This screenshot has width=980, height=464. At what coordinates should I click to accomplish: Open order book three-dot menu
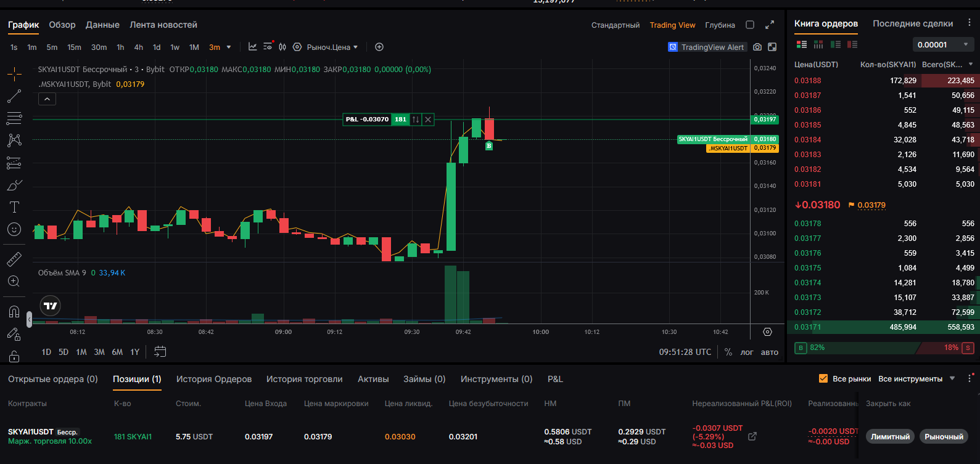tap(969, 23)
